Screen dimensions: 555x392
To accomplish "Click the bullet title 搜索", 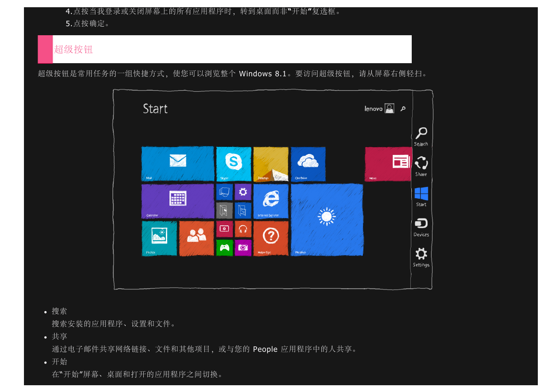I will pyautogui.click(x=59, y=311).
